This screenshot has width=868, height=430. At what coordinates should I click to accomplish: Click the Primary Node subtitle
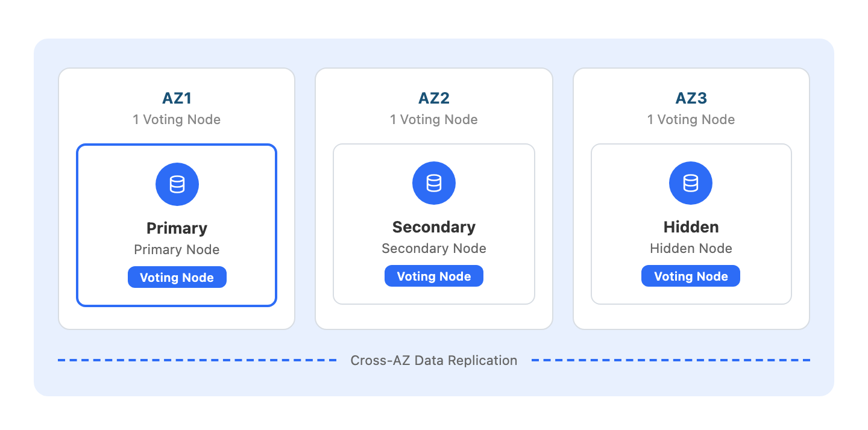click(177, 250)
